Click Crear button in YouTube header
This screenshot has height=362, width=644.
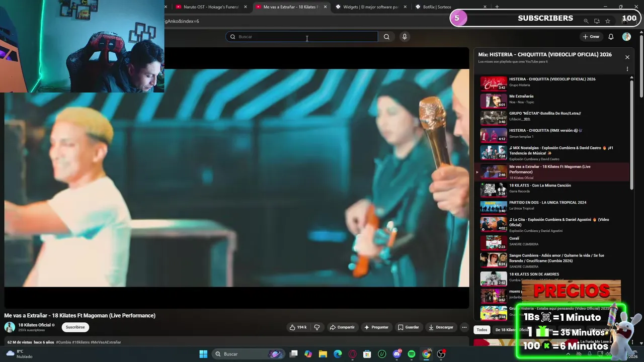591,37
